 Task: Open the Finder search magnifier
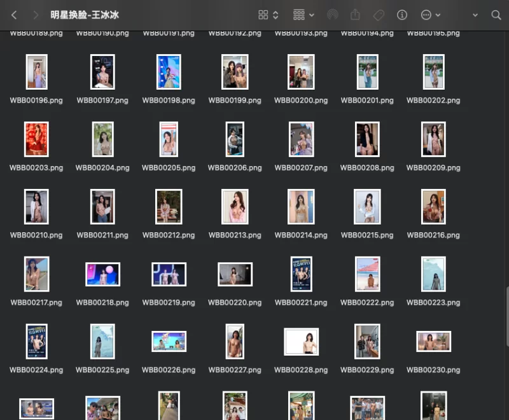click(496, 15)
